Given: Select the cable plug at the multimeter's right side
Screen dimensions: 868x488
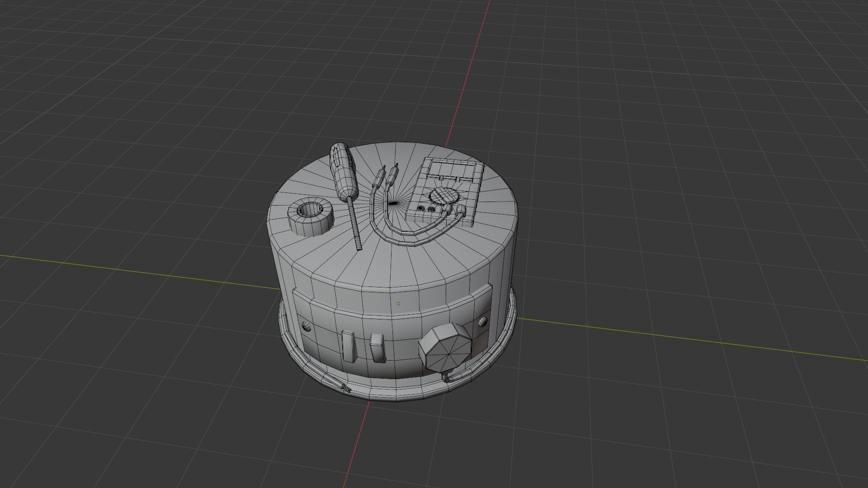Looking at the screenshot, I should [x=460, y=211].
